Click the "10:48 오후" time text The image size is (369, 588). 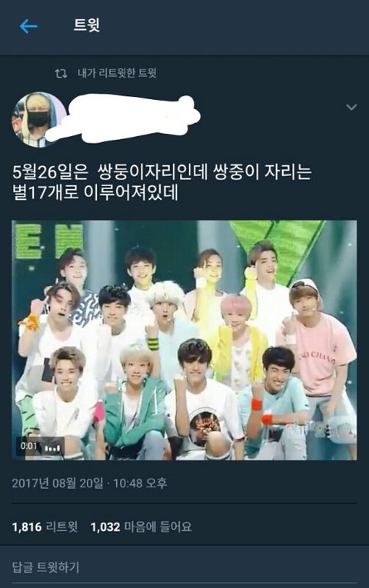[x=139, y=483]
